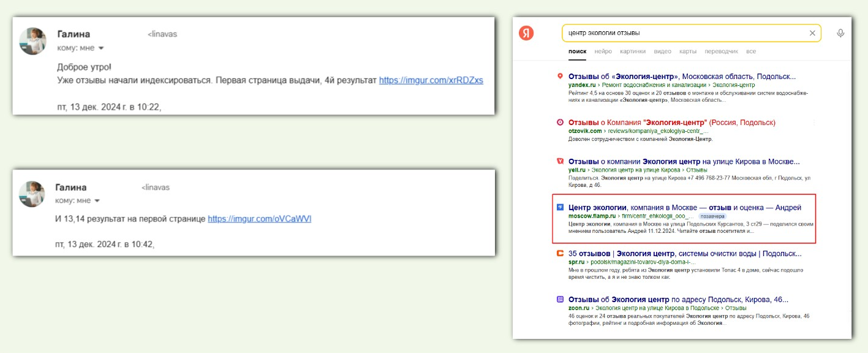Click the otzovik.com result favicon
This screenshot has width=868, height=353.
click(x=559, y=123)
